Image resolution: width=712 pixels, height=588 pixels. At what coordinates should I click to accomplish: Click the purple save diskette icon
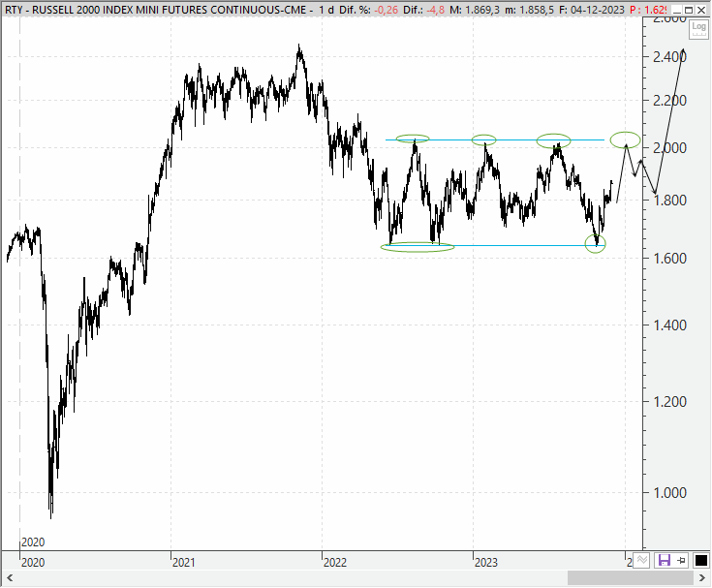click(x=665, y=560)
